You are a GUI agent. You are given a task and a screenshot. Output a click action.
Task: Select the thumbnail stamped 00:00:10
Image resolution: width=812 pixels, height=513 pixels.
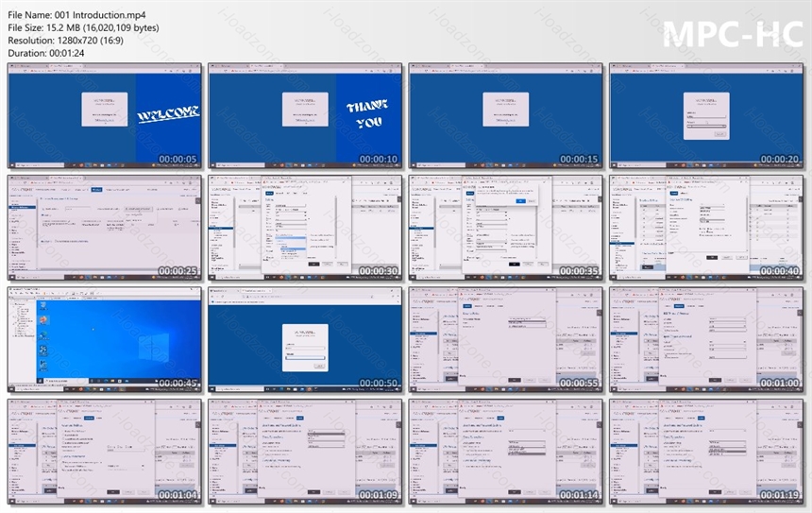[305, 115]
